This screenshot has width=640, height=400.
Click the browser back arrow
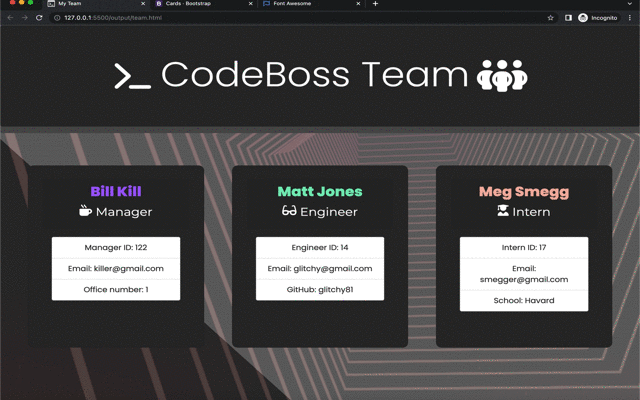(10, 18)
